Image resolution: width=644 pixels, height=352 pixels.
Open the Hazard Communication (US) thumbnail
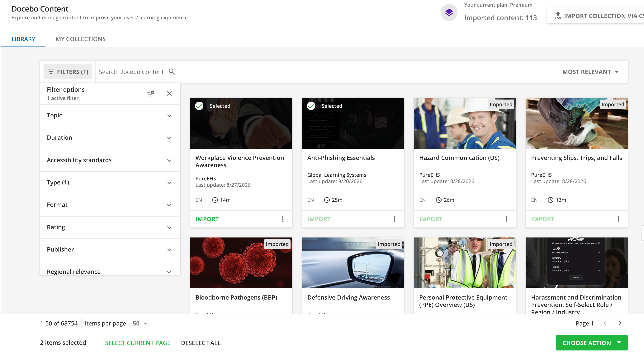pos(465,123)
